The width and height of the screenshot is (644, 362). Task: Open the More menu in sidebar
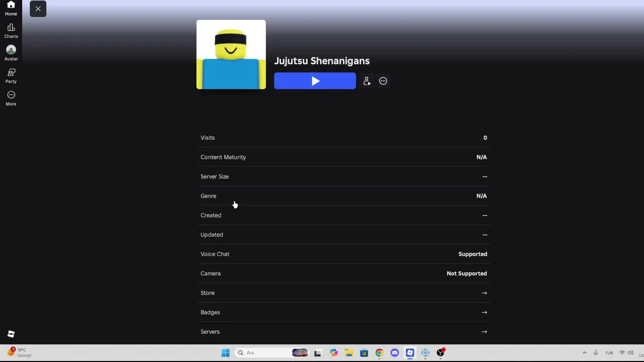[x=11, y=98]
